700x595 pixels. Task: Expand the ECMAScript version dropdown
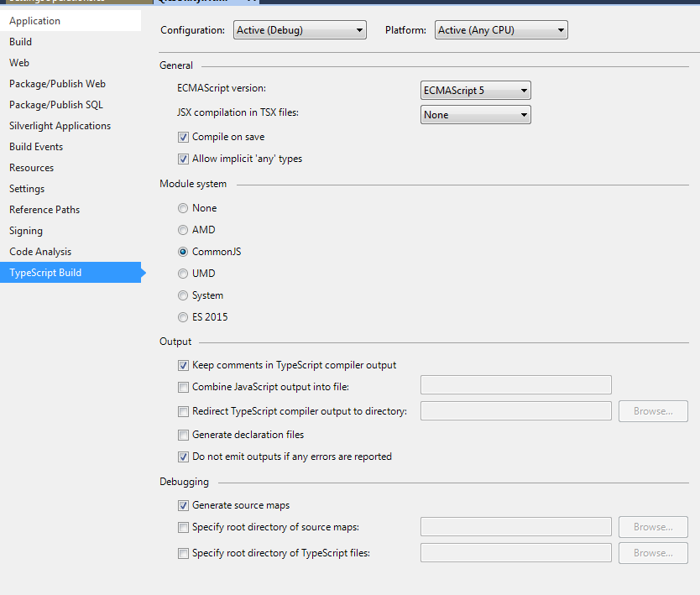[475, 91]
